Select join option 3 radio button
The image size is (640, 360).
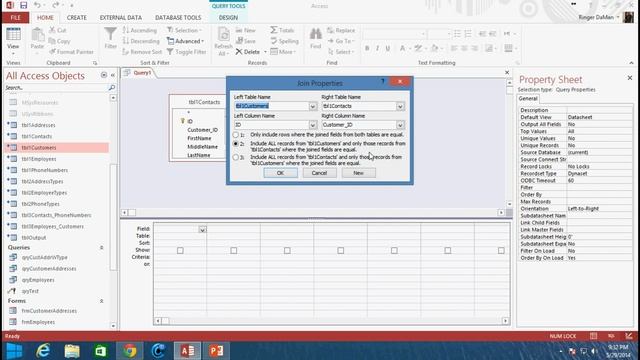pos(236,157)
